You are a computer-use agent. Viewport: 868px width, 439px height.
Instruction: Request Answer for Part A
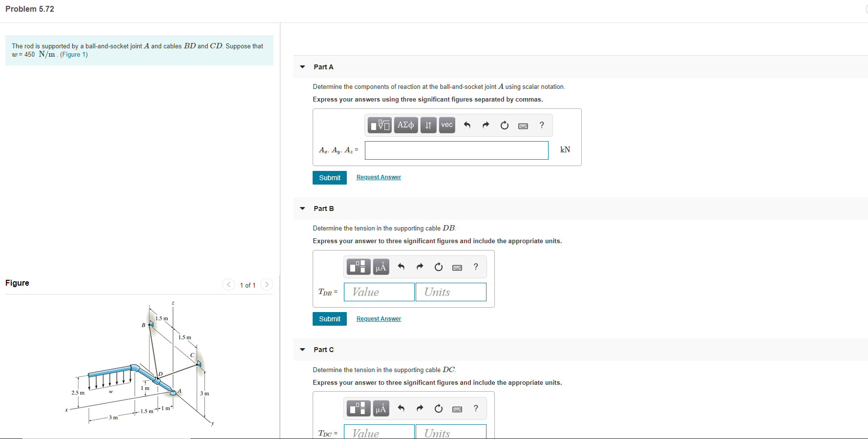tap(379, 177)
